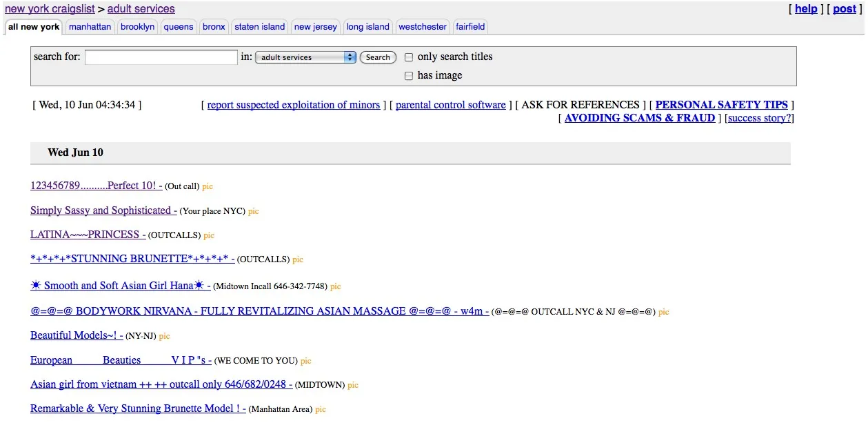868x423 pixels.
Task: Open the STUNNING BRUNETTE listing
Action: click(x=132, y=259)
